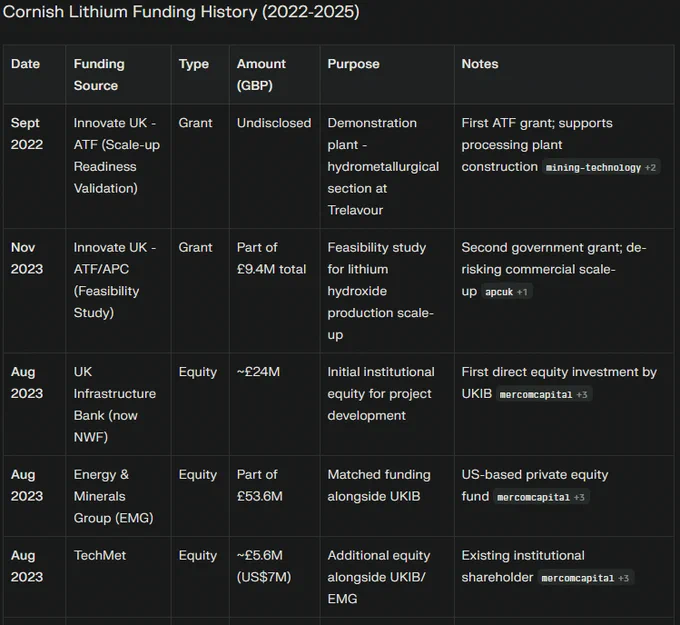The image size is (680, 625).
Task: Click the apcuk source citation badge
Action: click(x=506, y=292)
